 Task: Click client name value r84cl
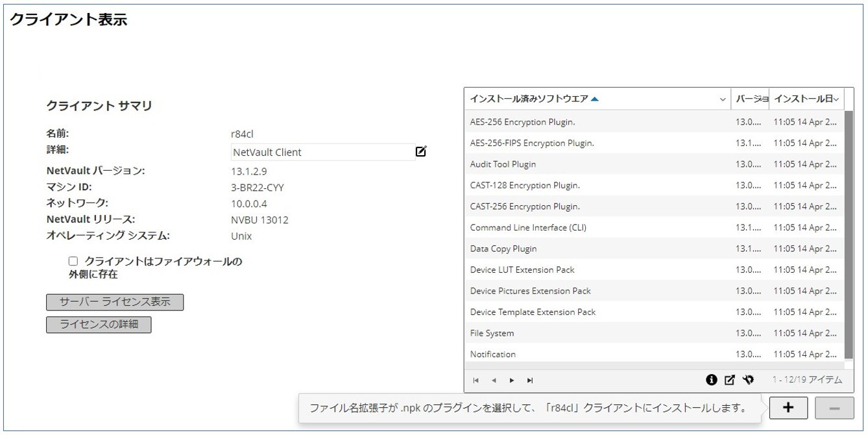(x=242, y=134)
